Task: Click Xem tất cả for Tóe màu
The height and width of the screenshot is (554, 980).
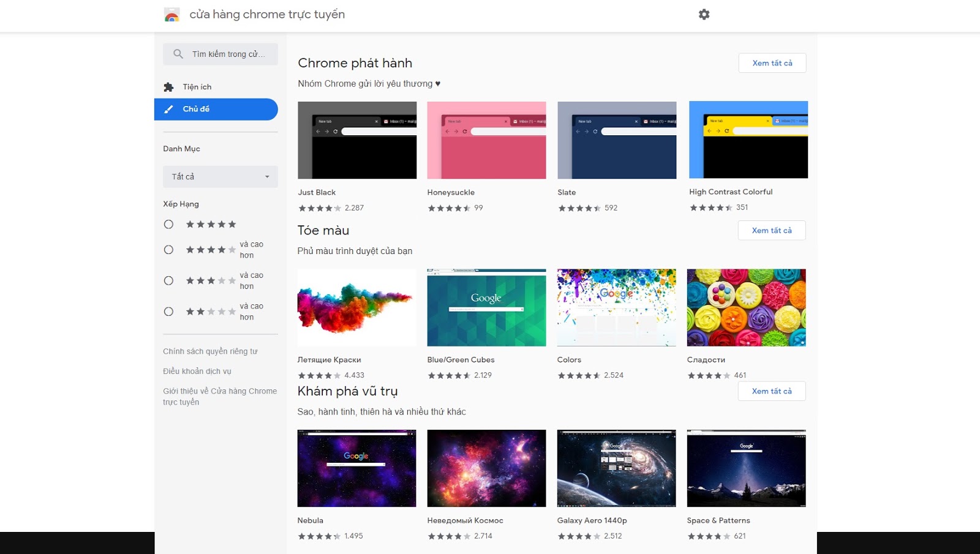Action: coord(772,230)
